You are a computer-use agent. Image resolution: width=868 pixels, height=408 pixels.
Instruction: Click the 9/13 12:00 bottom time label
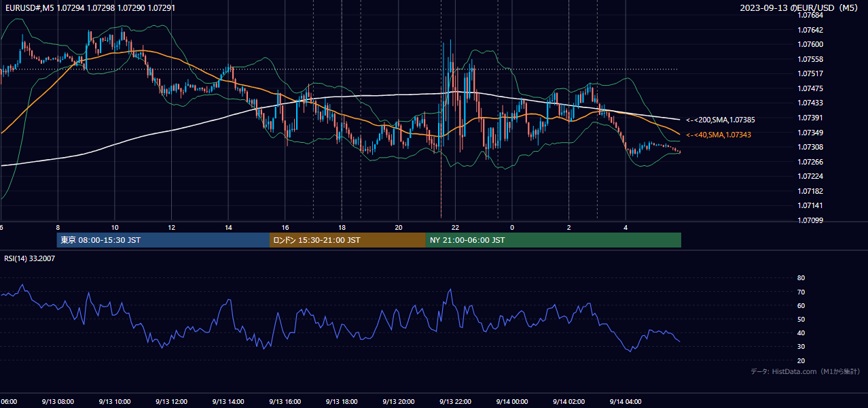click(x=172, y=401)
